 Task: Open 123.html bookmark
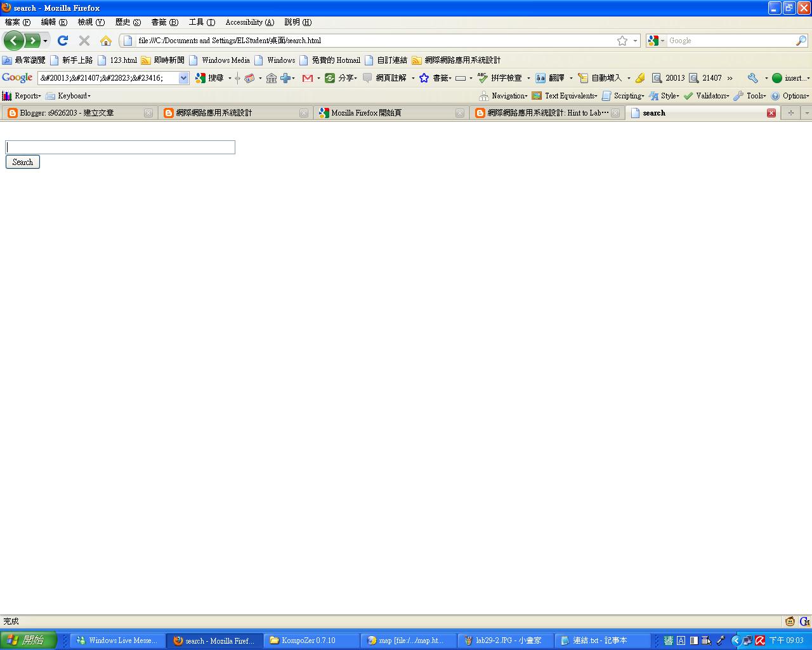[x=117, y=60]
